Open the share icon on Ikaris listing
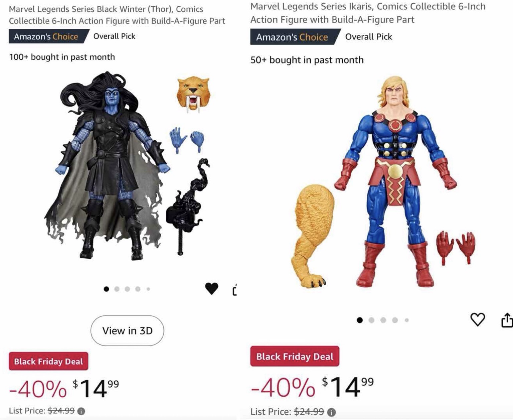 click(507, 320)
